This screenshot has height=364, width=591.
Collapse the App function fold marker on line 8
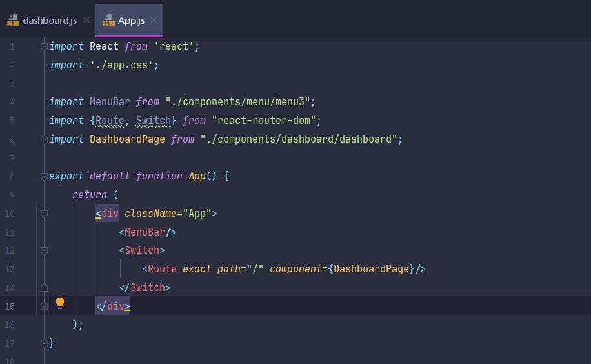pos(44,176)
